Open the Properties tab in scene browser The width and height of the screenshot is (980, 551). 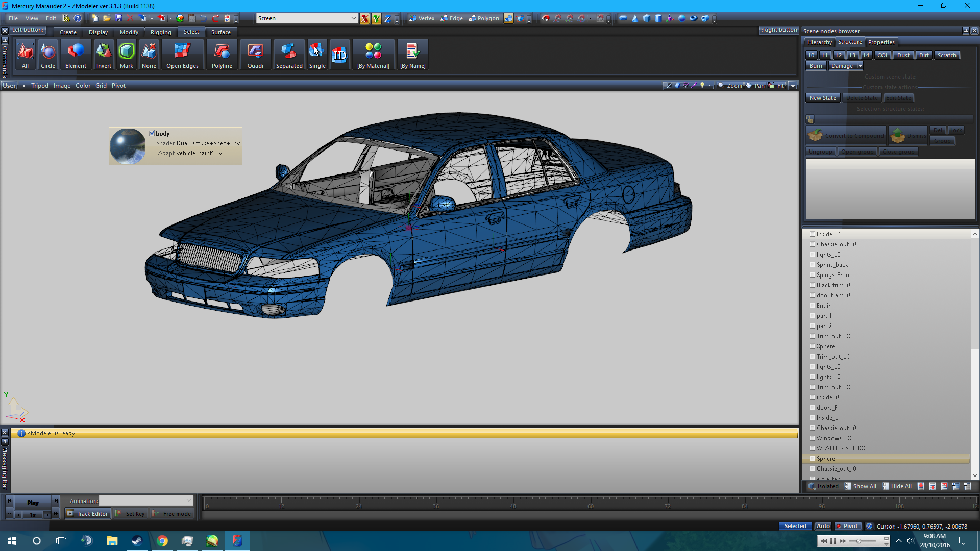tap(881, 42)
